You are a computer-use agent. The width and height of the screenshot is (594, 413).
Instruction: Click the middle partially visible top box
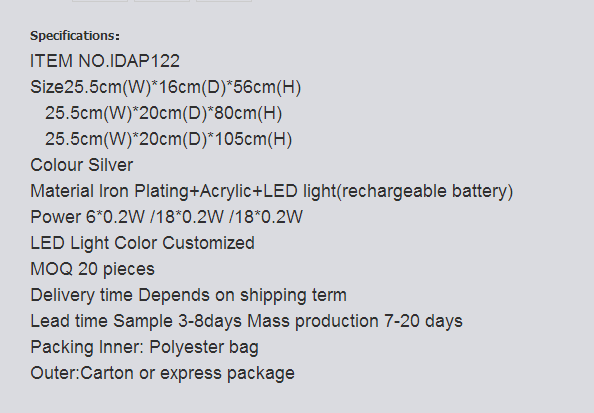162,1
